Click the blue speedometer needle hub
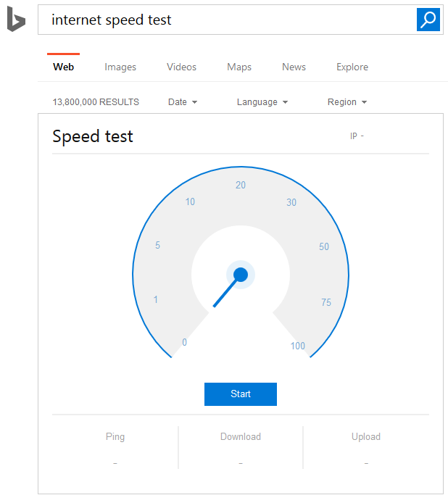The height and width of the screenshot is (503, 448). point(241,275)
